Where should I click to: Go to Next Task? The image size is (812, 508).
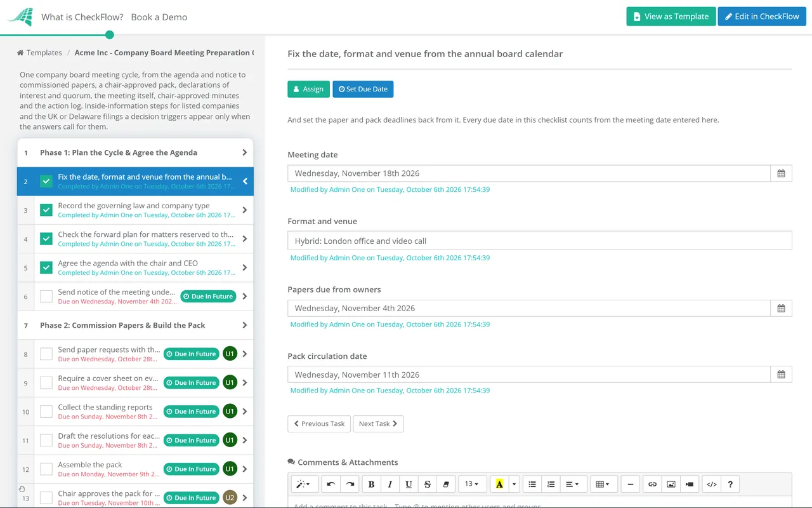378,424
